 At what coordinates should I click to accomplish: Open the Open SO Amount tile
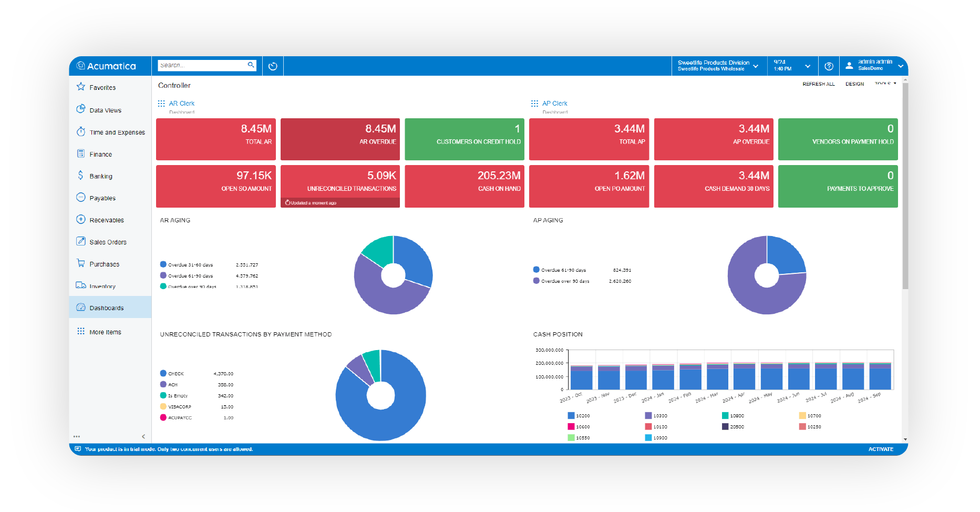click(216, 186)
